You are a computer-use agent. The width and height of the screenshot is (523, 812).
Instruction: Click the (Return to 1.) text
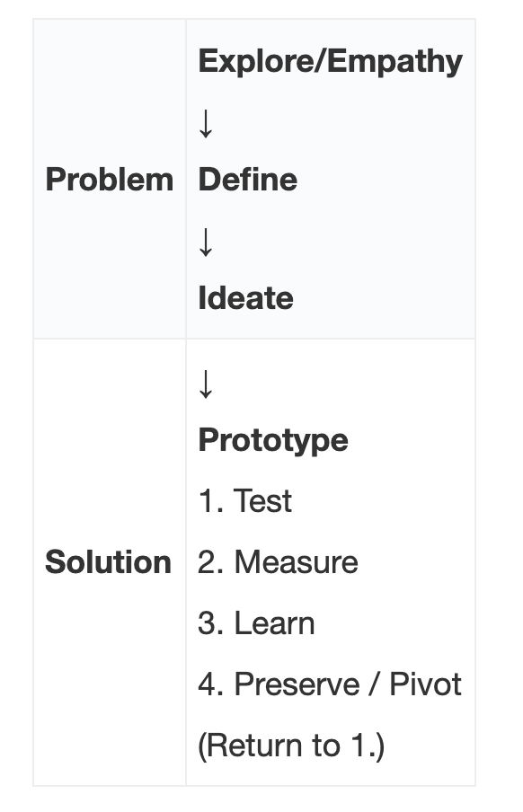point(291,746)
